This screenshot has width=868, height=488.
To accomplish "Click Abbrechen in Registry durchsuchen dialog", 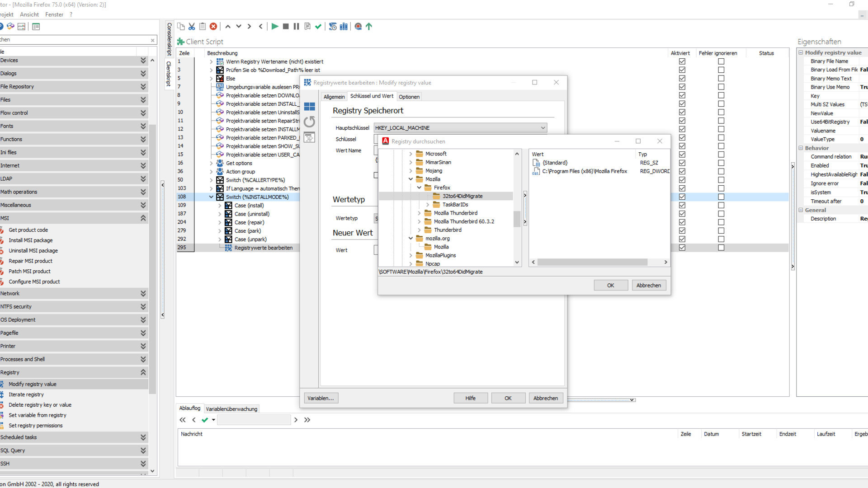I will point(649,286).
